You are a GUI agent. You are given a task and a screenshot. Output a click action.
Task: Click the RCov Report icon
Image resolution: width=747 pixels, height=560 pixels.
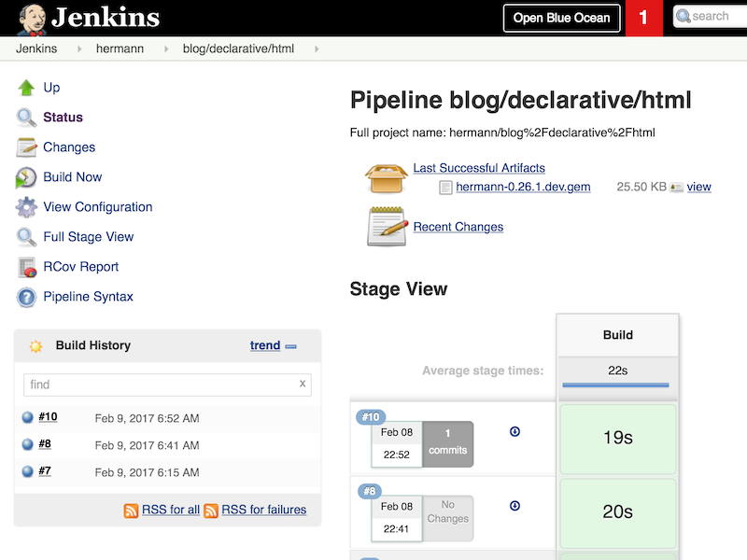point(26,267)
